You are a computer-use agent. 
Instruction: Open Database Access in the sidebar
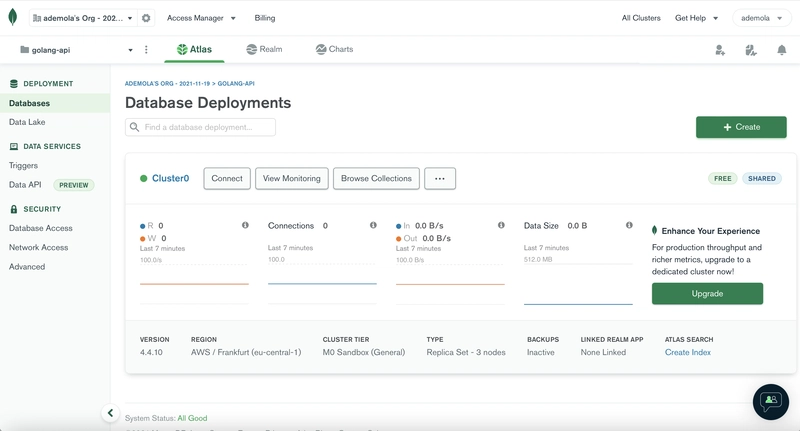[41, 228]
